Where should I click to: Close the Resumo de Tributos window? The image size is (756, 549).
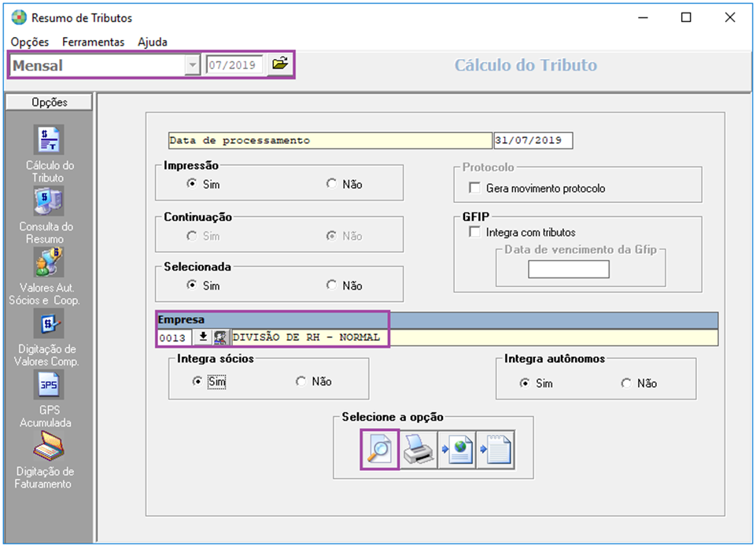730,18
